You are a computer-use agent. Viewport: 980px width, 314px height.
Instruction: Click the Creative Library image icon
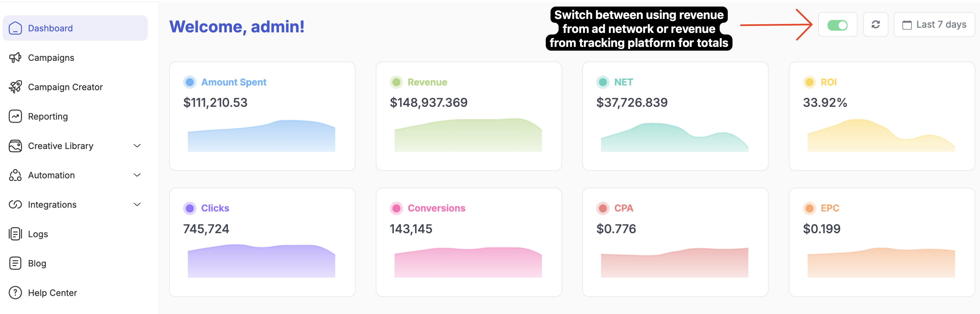pos(15,146)
